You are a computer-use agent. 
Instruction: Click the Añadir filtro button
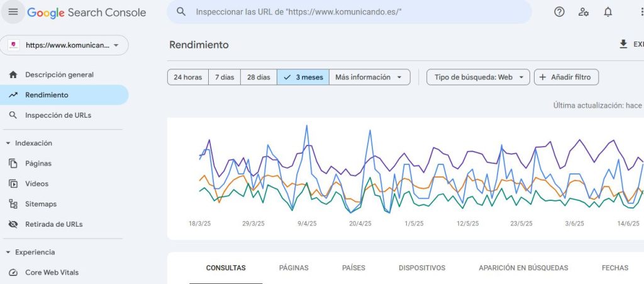(x=567, y=77)
